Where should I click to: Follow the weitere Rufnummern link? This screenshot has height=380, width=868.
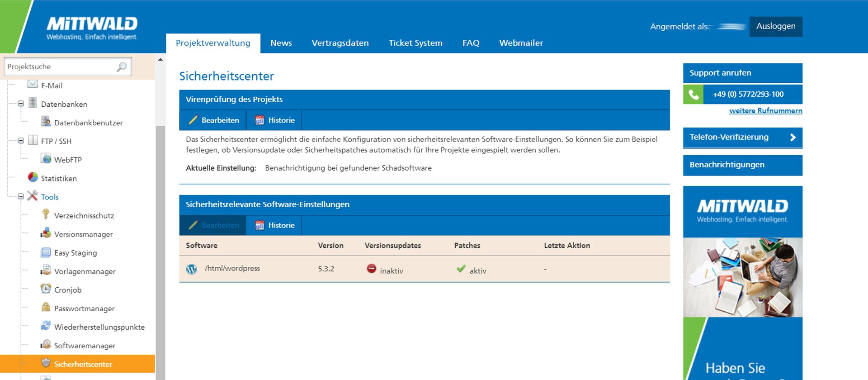tap(765, 111)
